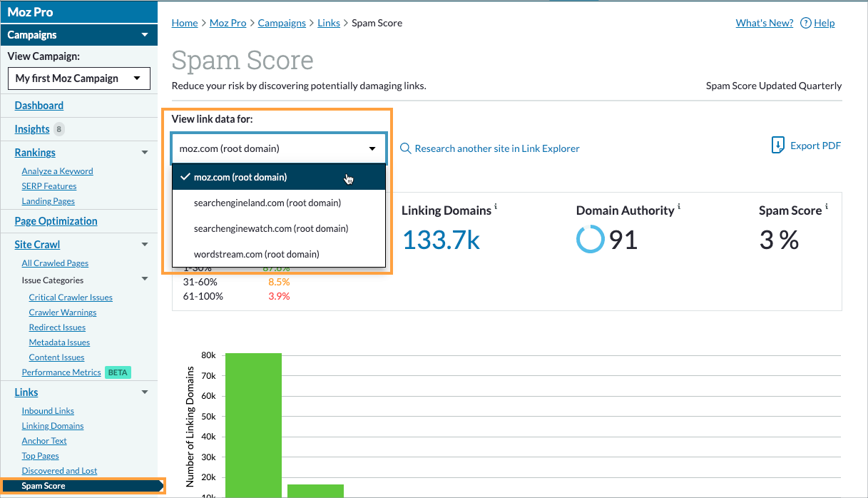Collapse the Links section in sidebar
Screen dimensions: 868x498
pyautogui.click(x=145, y=392)
